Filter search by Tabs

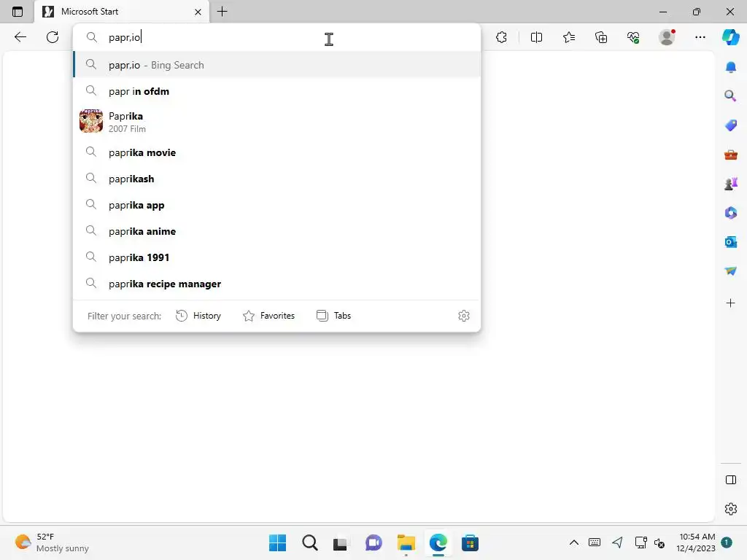pyautogui.click(x=333, y=316)
